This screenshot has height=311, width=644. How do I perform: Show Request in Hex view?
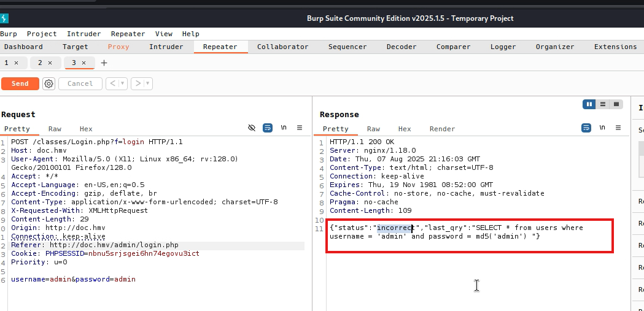[x=86, y=129]
